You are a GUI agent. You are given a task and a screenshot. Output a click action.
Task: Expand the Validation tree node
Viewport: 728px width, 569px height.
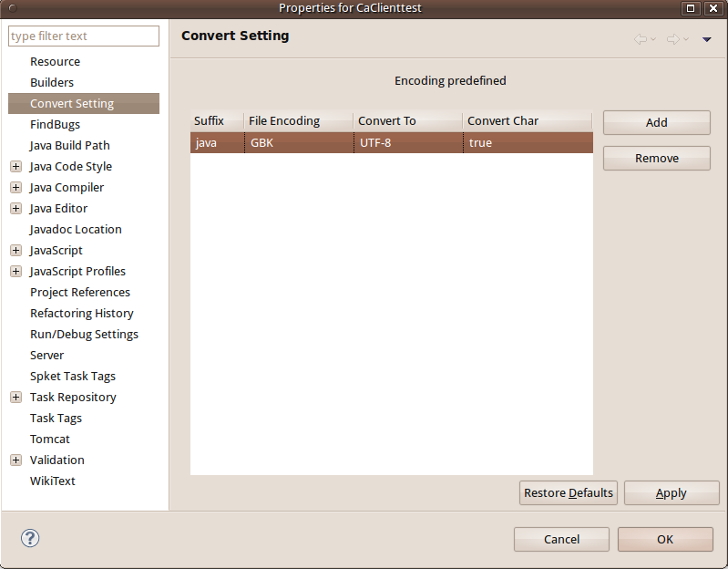point(15,460)
